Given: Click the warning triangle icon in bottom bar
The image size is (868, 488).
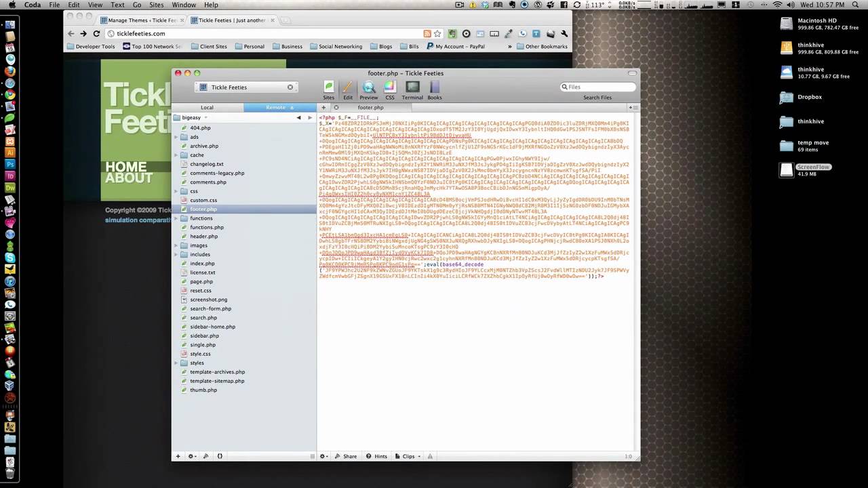Looking at the screenshot, I should point(429,456).
